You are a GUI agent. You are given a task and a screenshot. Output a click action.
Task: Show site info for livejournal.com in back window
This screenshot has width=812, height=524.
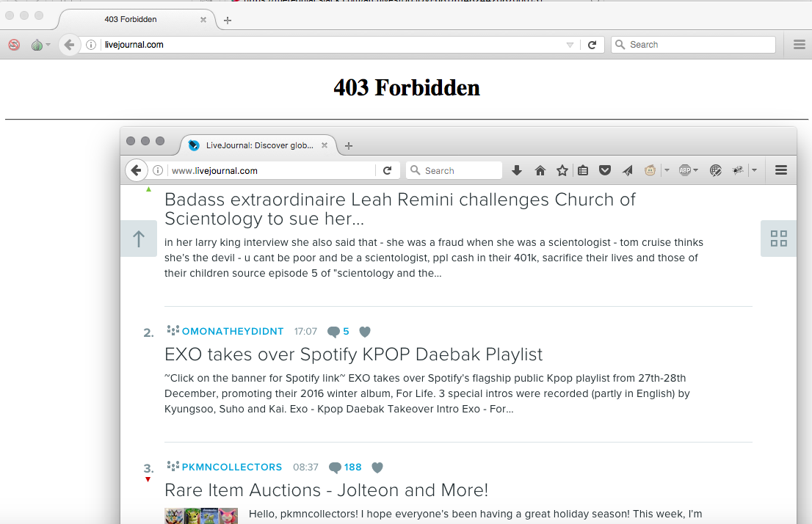(90, 45)
